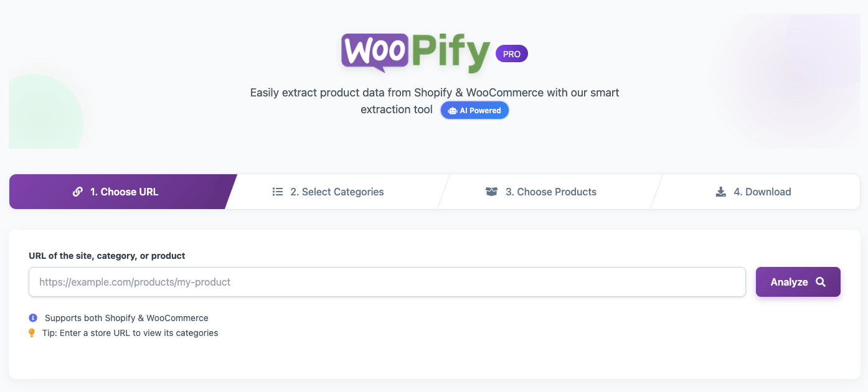
Task: Click the AI Powered badge
Action: 474,111
